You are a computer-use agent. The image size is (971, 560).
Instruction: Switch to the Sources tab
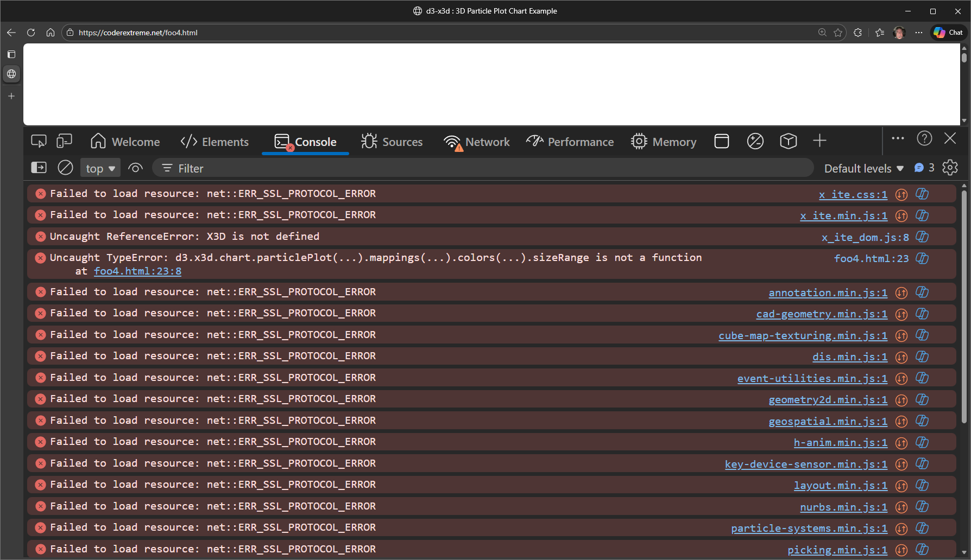point(392,142)
